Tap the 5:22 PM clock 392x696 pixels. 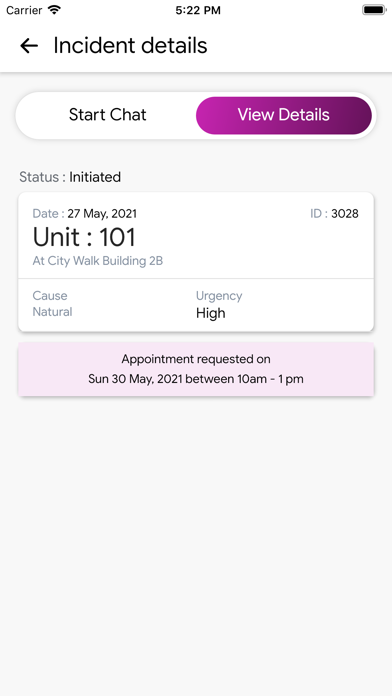point(198,10)
